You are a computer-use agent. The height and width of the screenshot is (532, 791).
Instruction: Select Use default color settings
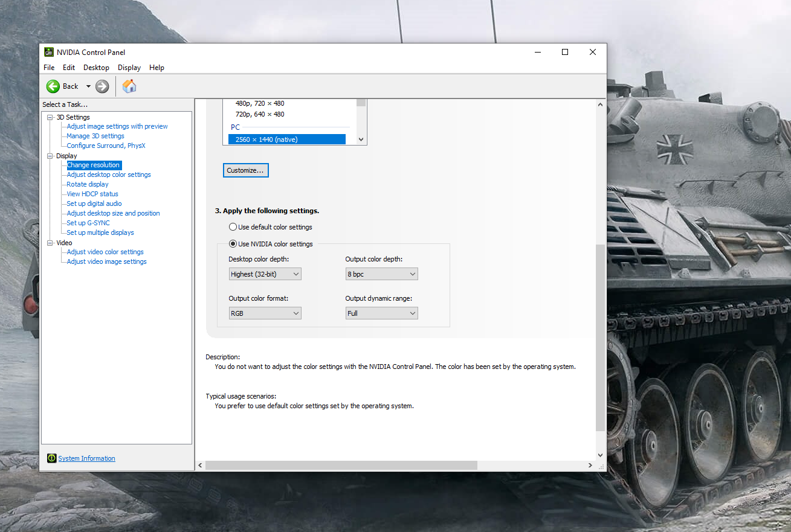pos(233,227)
